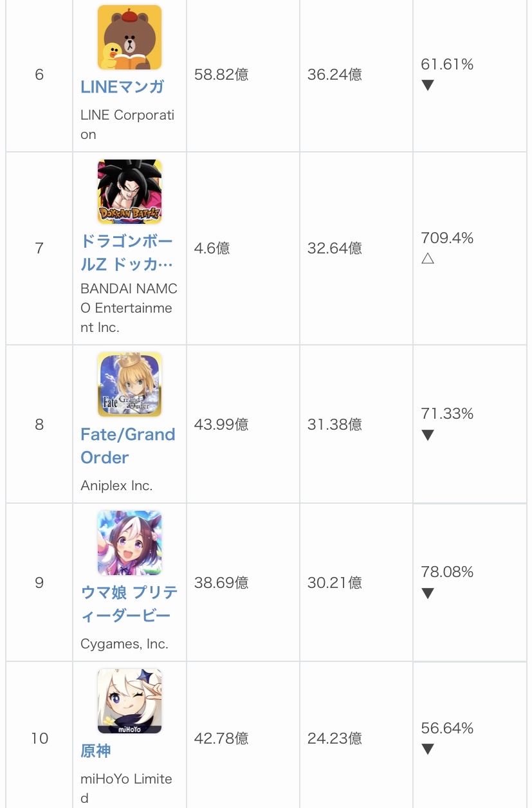Viewport: 532px width, 808px height.
Task: Select the 58.82億 revenue cell
Action: click(221, 75)
